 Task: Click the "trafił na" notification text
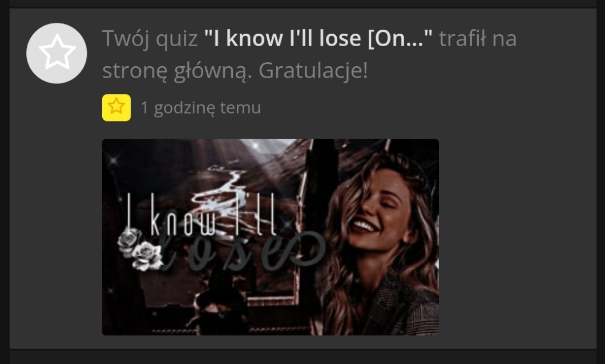tap(478, 39)
